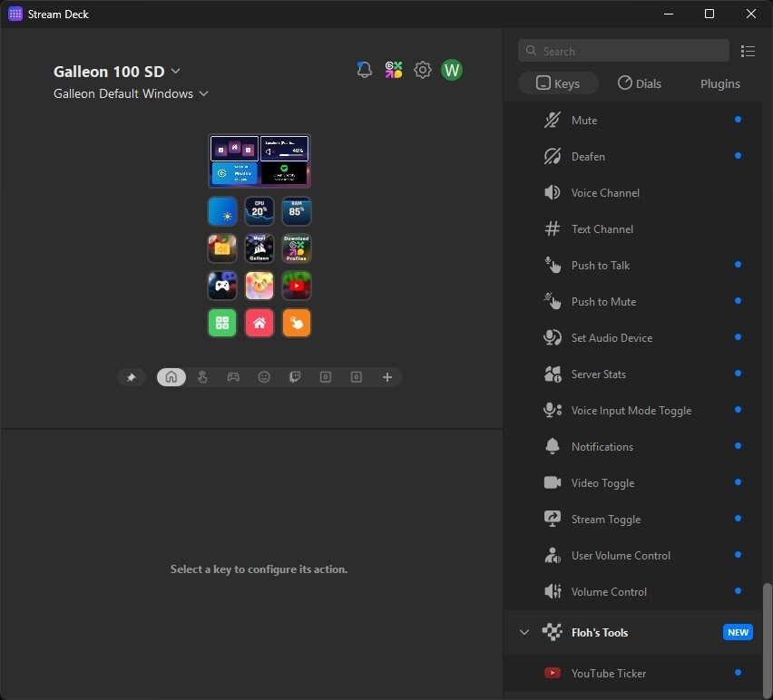
Task: Click the pin page button
Action: click(x=132, y=377)
